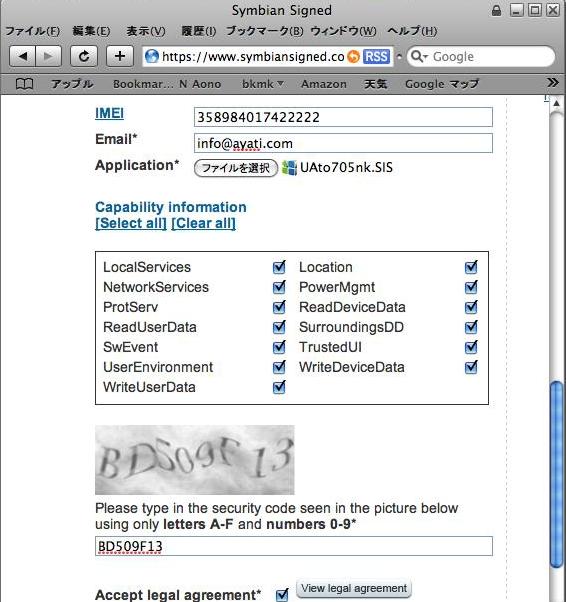This screenshot has width=566, height=602.
Task: Reload the page with refresh icon
Action: pos(84,56)
